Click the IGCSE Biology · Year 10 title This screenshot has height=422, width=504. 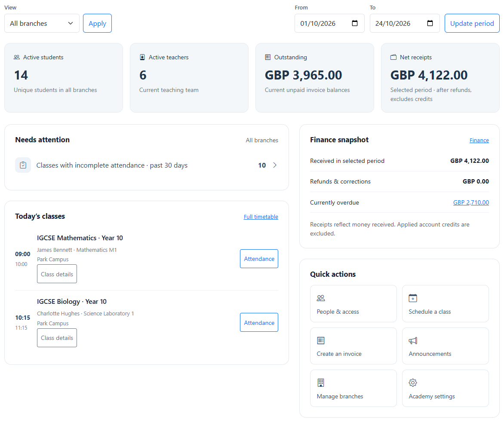click(x=72, y=302)
